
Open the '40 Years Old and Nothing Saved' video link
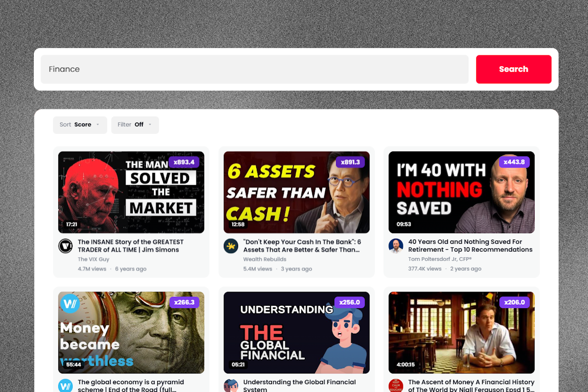[470, 245]
